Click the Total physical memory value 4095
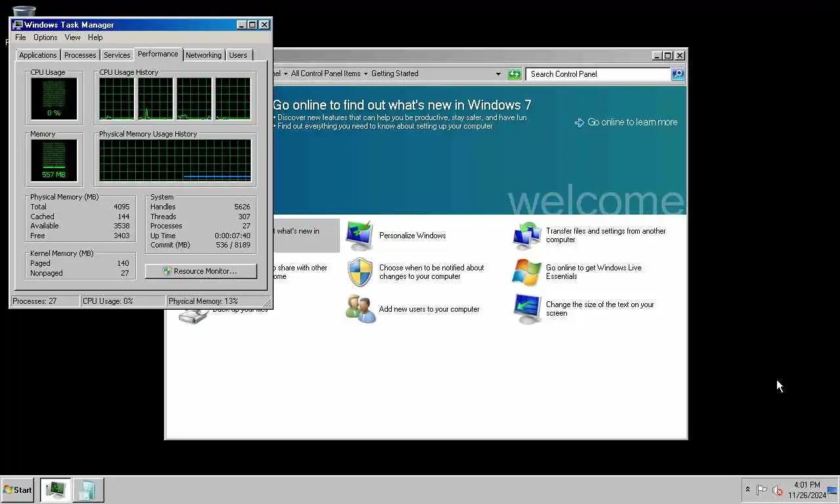The height and width of the screenshot is (504, 840). [x=121, y=207]
